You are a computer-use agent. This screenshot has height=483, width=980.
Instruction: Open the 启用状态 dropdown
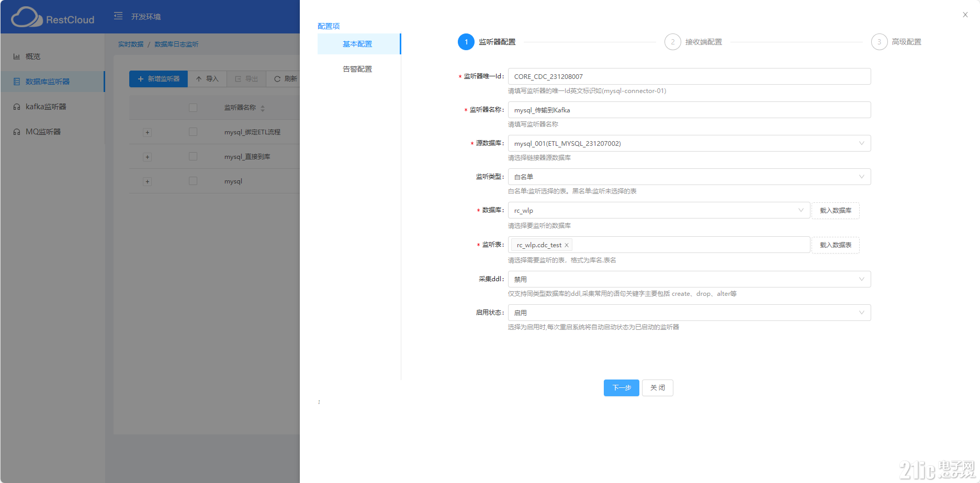pos(689,313)
